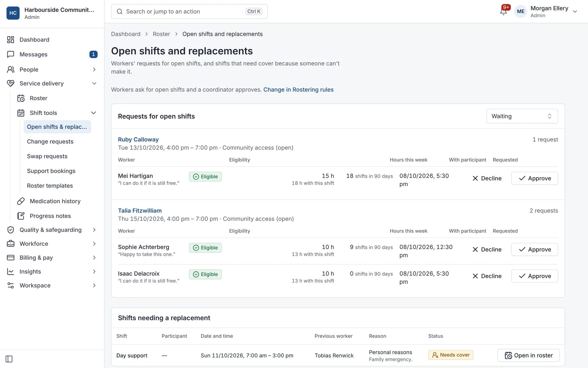588x368 pixels.
Task: Click the Progress notes pencil icon
Action: [21, 216]
